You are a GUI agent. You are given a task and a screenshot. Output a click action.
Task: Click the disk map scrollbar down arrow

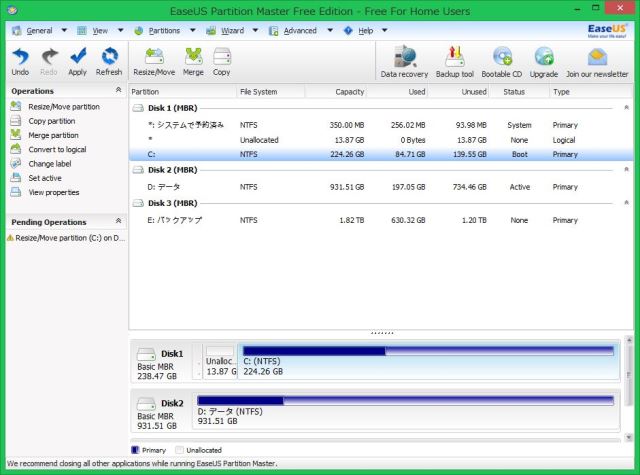tap(629, 437)
